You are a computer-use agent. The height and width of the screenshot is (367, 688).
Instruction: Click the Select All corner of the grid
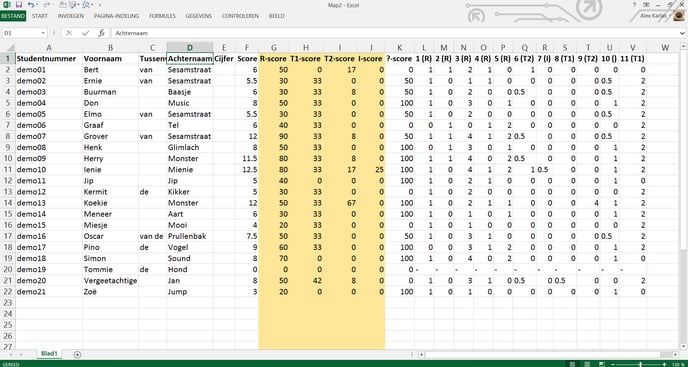[x=7, y=47]
